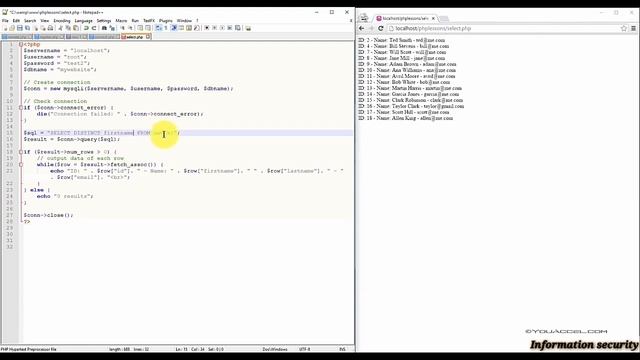The image size is (640, 360).
Task: Open the Chrome hamburger menu
Action: [x=633, y=28]
